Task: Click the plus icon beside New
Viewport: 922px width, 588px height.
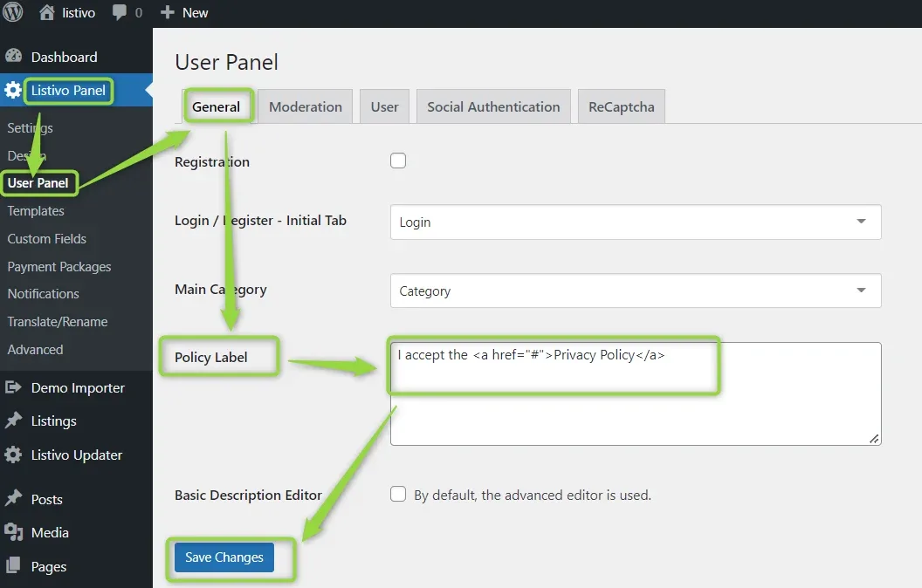Action: pyautogui.click(x=168, y=12)
